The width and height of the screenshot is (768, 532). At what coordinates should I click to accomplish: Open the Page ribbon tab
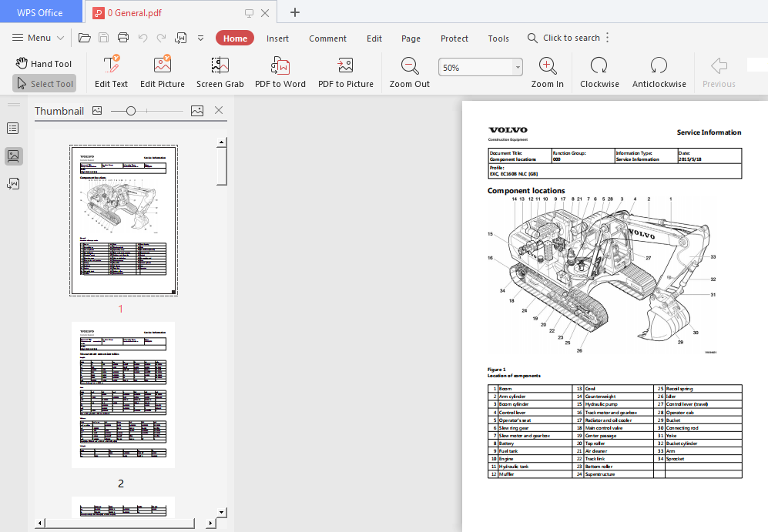pyautogui.click(x=411, y=38)
